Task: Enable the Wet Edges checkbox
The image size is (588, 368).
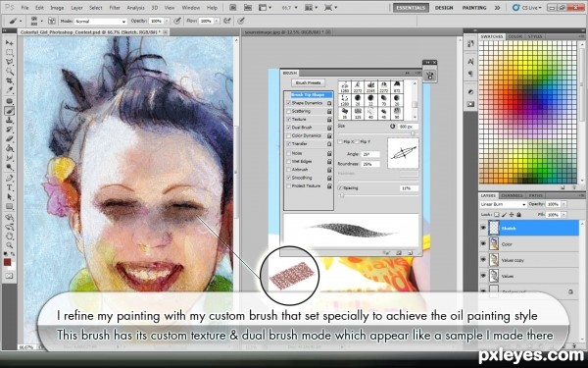Action: pos(288,162)
